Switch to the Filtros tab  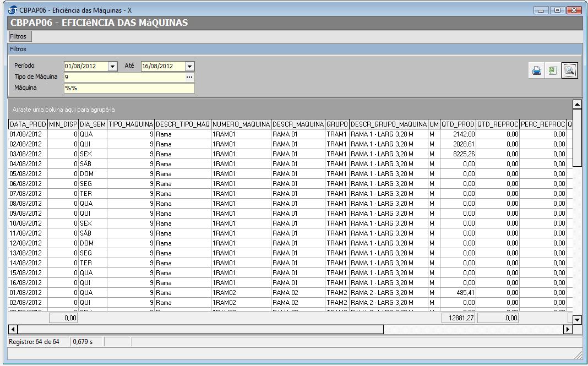pyautogui.click(x=18, y=36)
